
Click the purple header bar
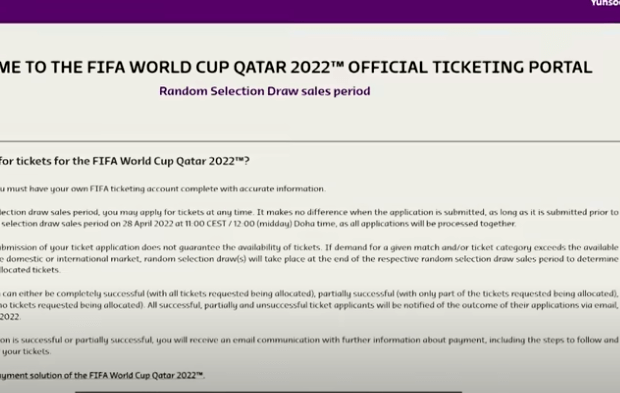pos(310,11)
